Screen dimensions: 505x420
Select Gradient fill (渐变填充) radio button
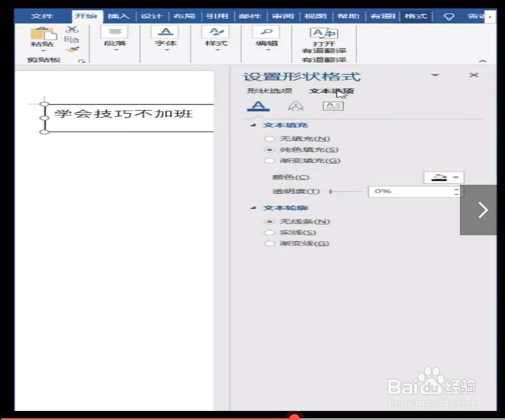269,161
